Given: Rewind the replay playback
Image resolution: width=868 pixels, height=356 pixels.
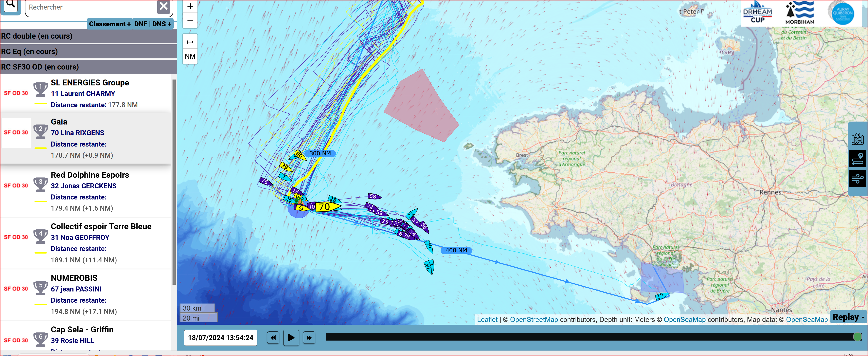Looking at the screenshot, I should [x=273, y=337].
